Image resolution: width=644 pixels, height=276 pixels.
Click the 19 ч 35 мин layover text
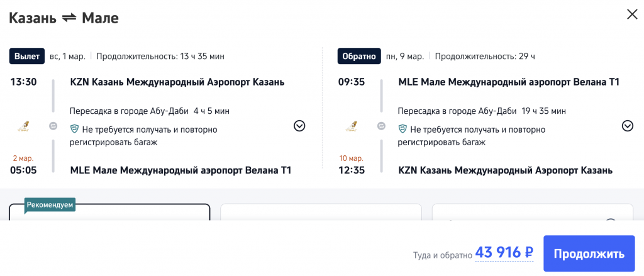click(544, 111)
